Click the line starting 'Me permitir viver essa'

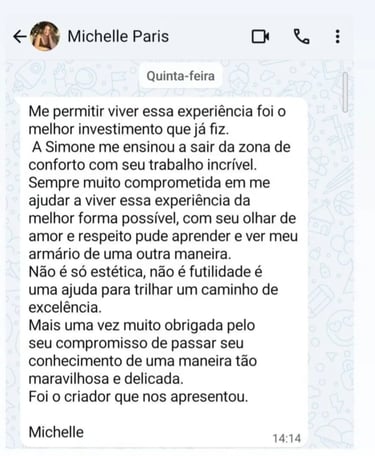pos(157,111)
